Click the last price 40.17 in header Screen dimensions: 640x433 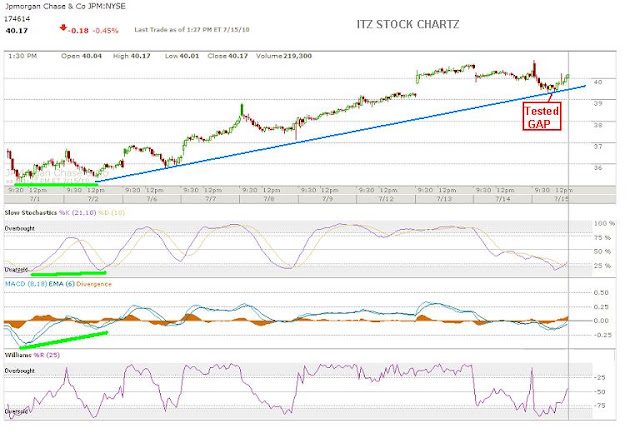(17, 31)
